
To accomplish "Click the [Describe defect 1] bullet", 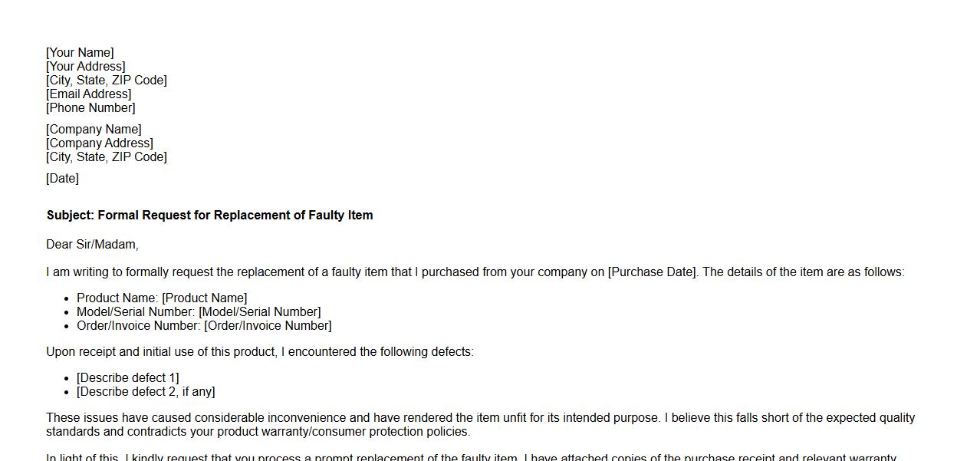I will point(127,378).
